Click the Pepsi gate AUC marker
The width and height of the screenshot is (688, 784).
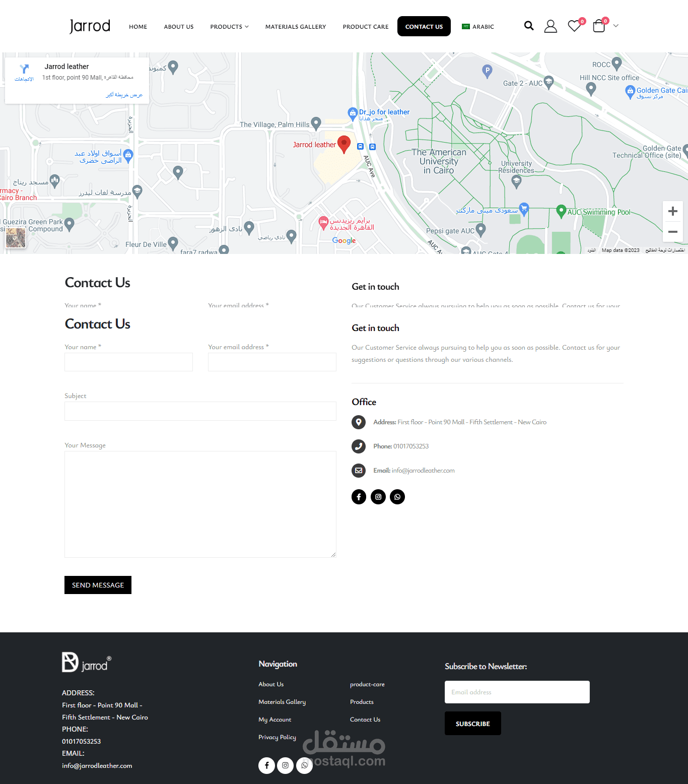[481, 230]
